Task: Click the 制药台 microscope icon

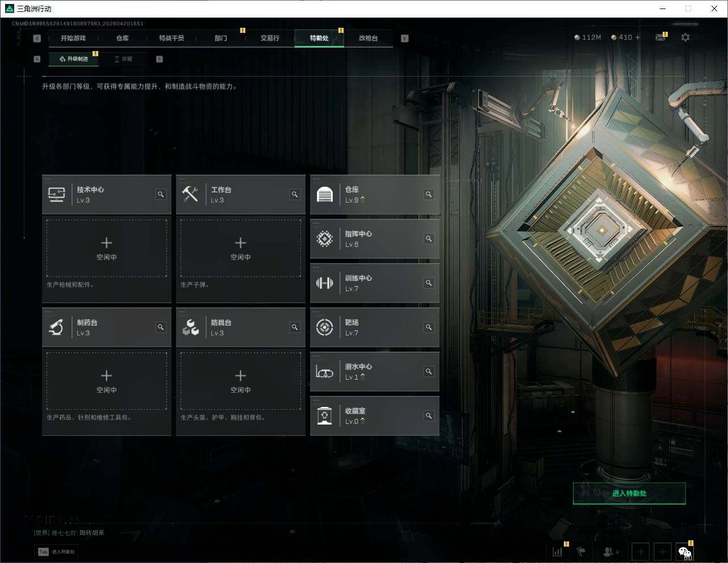Action: tap(56, 327)
